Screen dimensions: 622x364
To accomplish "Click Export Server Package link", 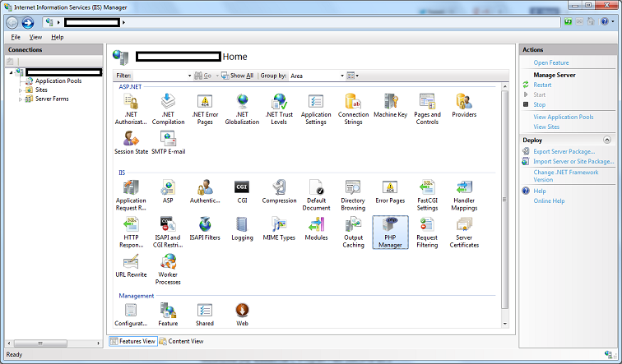I will pyautogui.click(x=564, y=151).
